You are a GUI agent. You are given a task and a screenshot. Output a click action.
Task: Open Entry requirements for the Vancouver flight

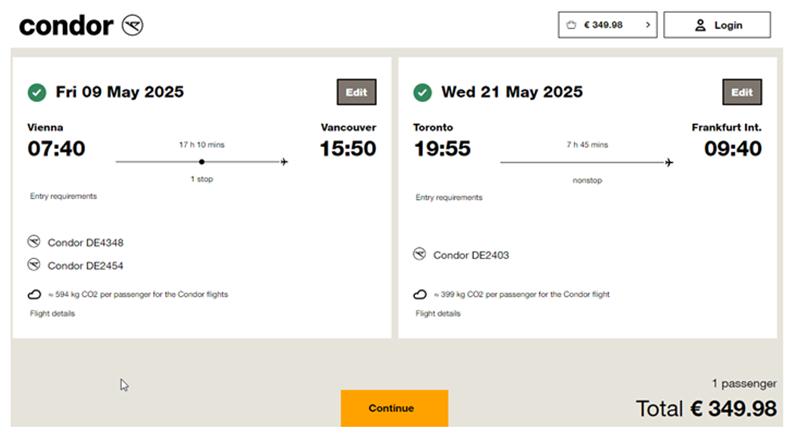(63, 196)
